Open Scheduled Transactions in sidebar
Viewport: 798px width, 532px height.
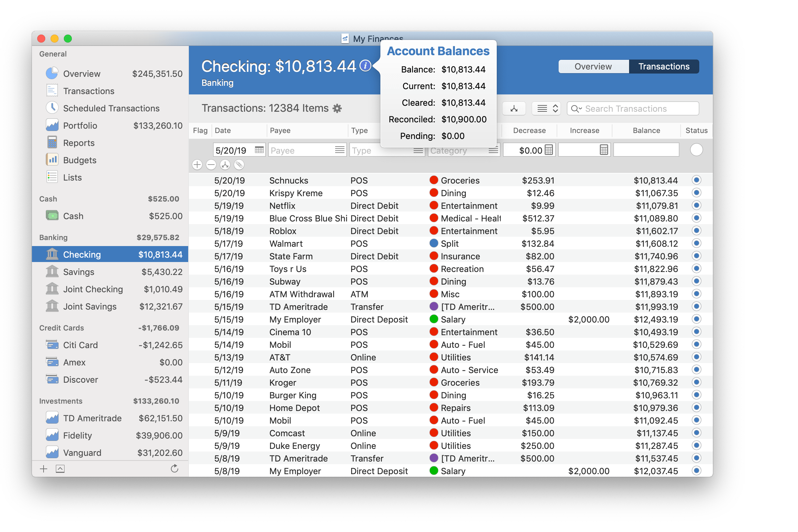click(110, 108)
